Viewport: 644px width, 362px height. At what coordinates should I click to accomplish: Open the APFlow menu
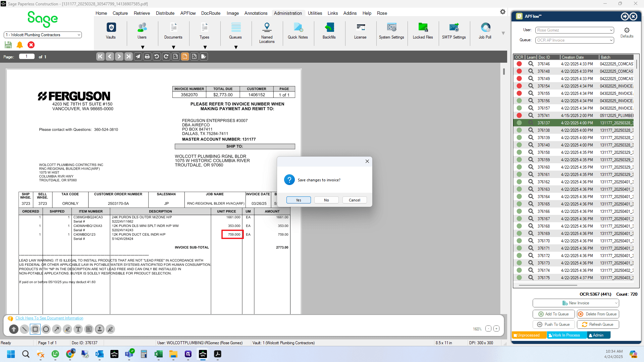188,13
